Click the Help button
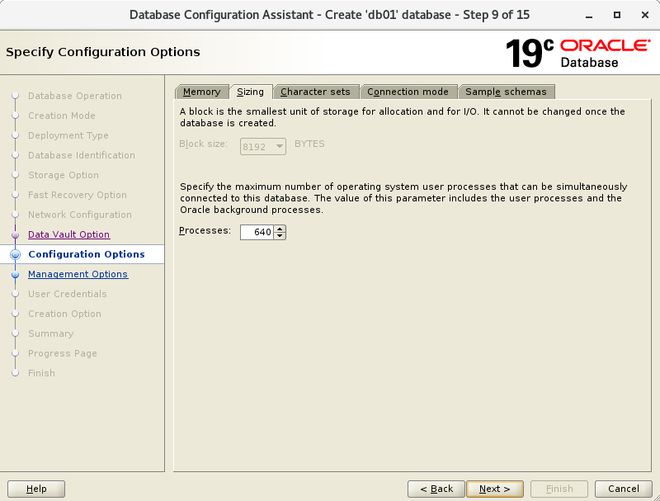660x501 pixels. coord(36,489)
